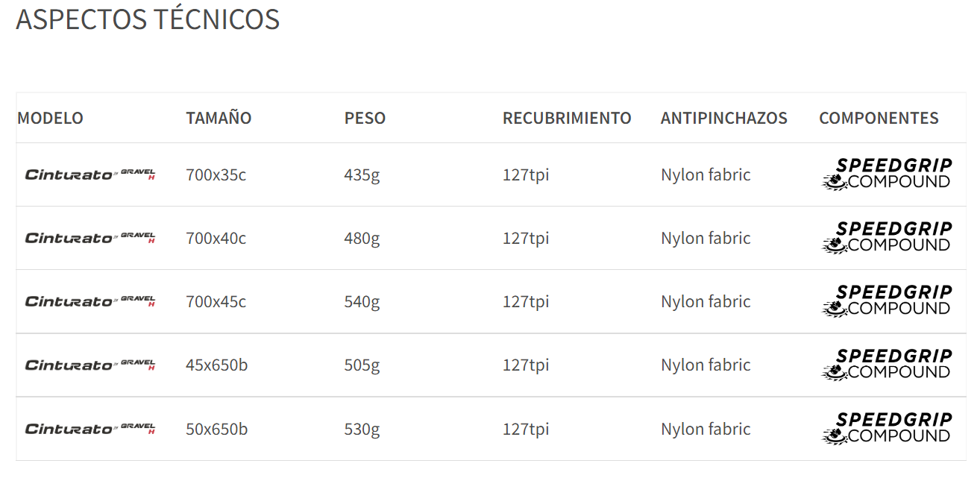Select the MODELO column header

50,118
